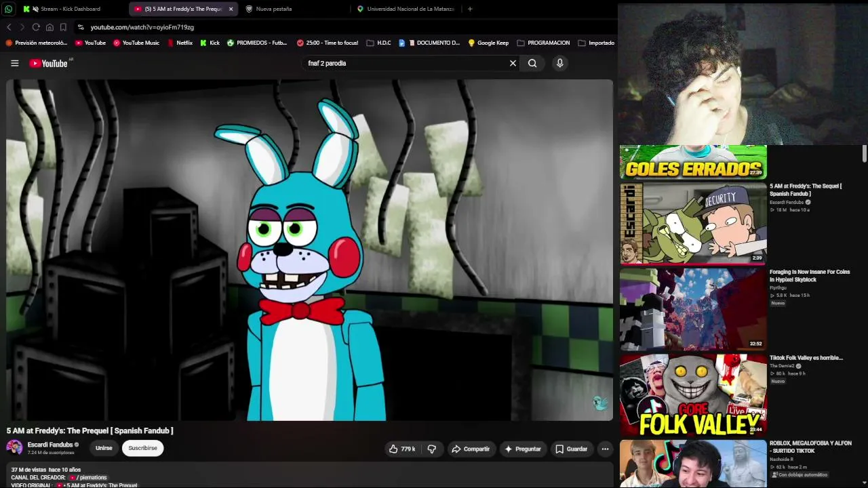Viewport: 868px width, 488px height.
Task: Open Tiktok Folk Valley es horrible title
Action: coord(806,358)
